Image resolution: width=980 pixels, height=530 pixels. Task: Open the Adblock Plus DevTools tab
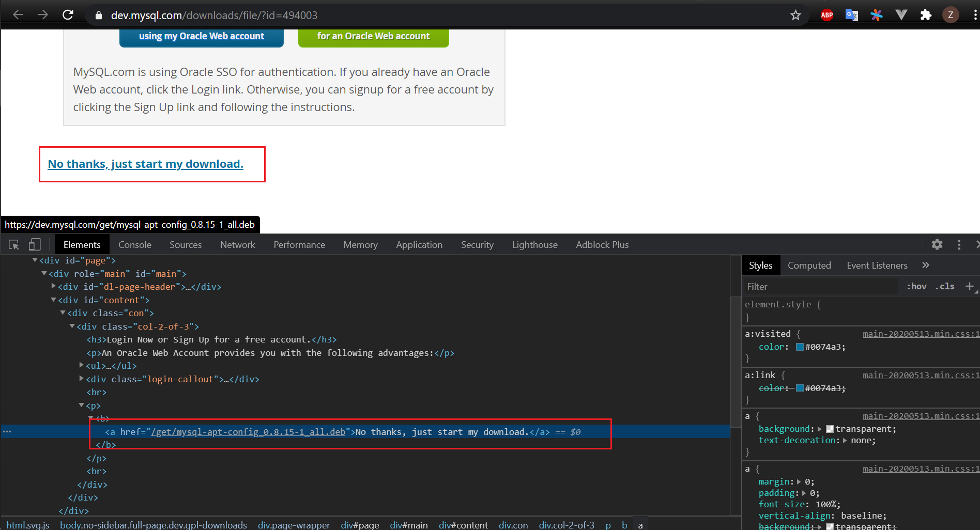(602, 244)
